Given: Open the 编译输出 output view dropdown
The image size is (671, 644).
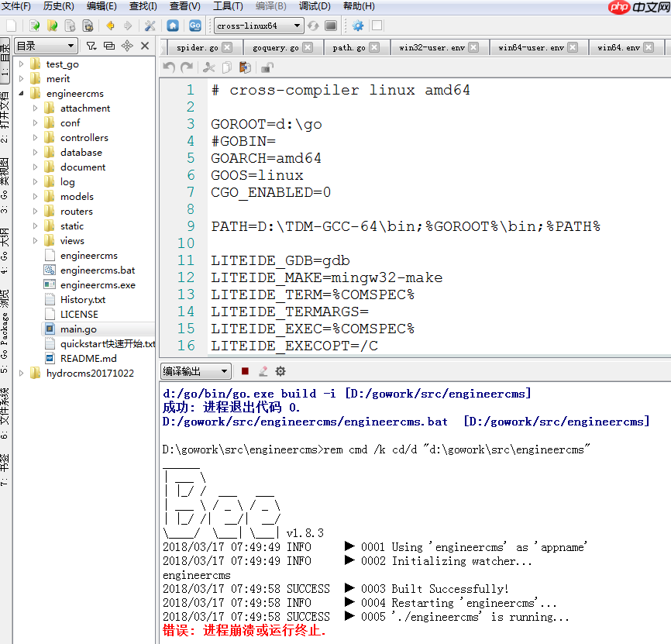Looking at the screenshot, I should pos(198,370).
